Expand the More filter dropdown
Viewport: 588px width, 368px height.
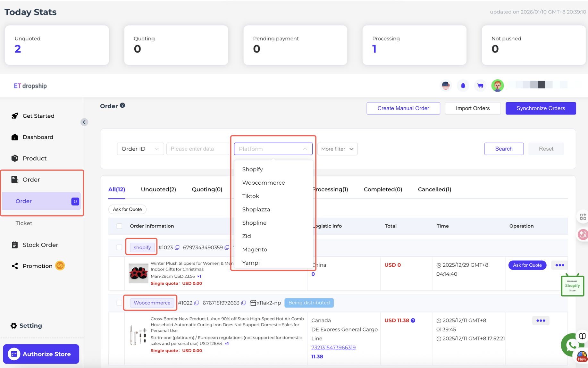[337, 149]
